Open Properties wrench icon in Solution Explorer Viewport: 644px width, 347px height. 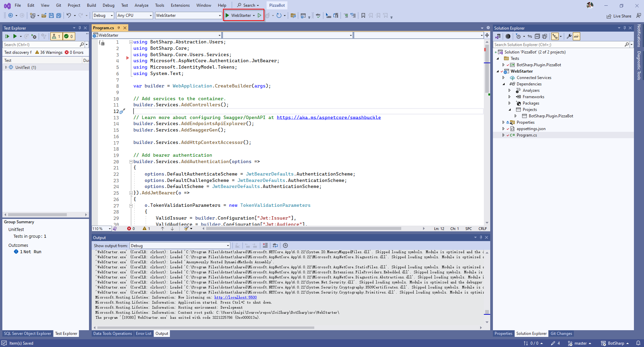[x=569, y=36]
